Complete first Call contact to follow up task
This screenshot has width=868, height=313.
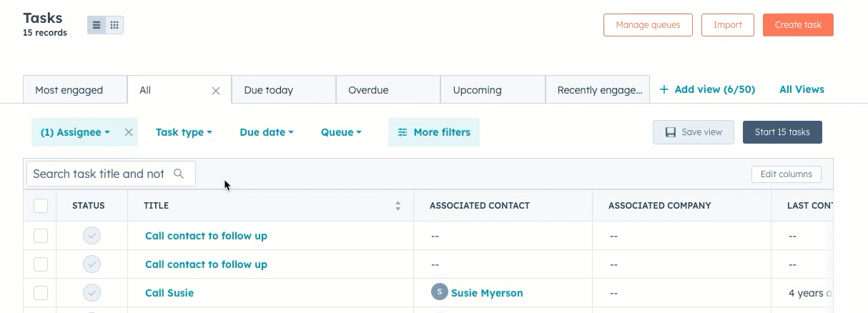point(92,236)
